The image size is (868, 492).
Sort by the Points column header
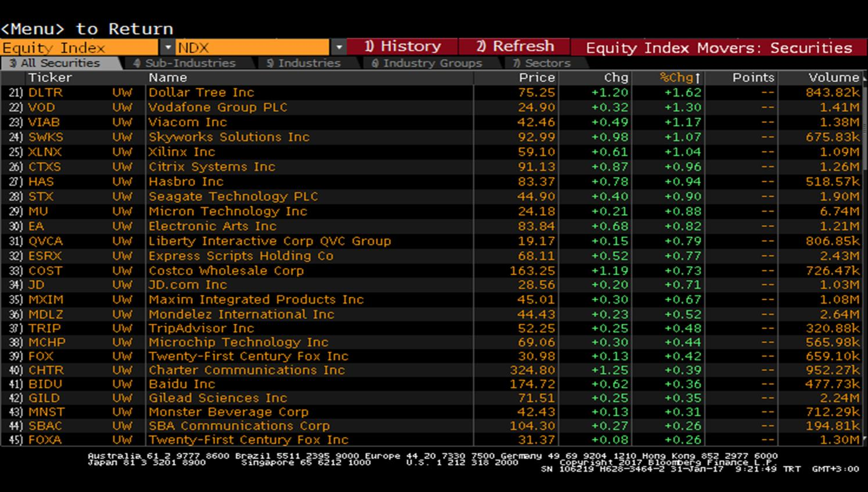(753, 78)
